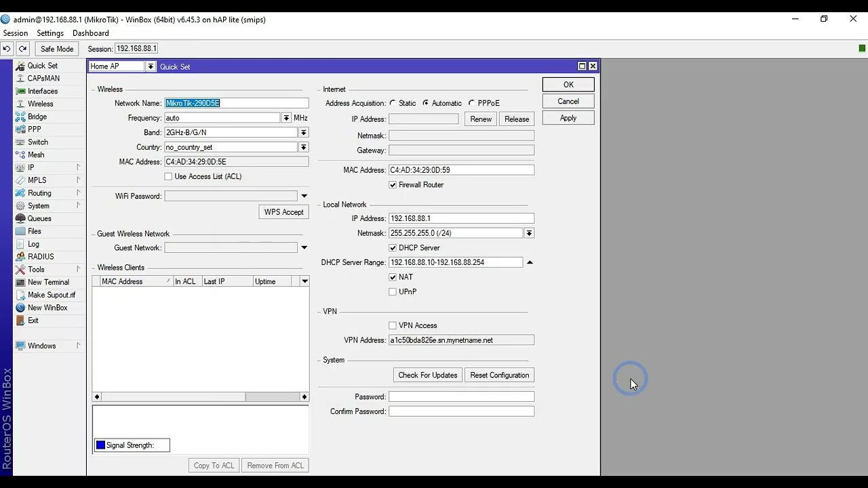Open Wireless Clients column selector dropdown

coord(304,281)
